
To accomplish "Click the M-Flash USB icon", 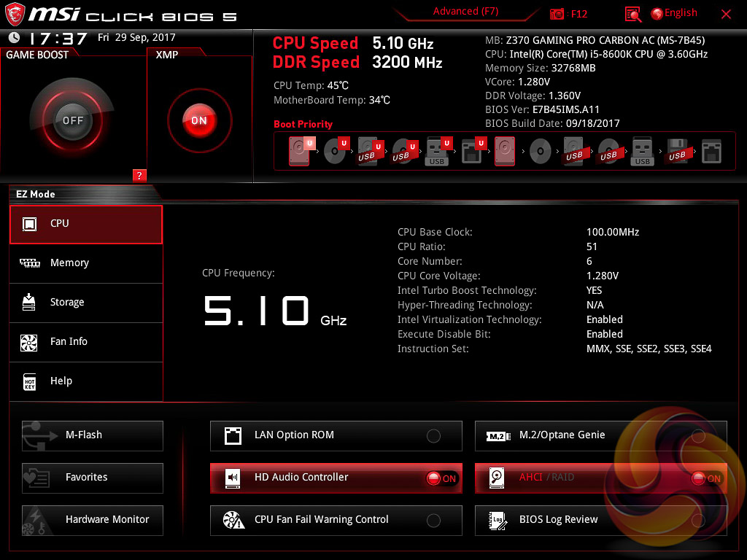I will click(x=36, y=435).
